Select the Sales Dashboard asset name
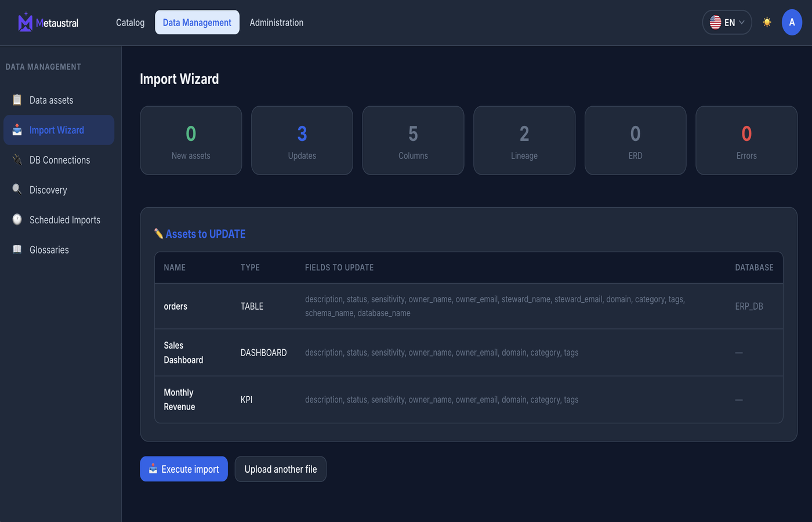The width and height of the screenshot is (812, 522). (x=183, y=353)
